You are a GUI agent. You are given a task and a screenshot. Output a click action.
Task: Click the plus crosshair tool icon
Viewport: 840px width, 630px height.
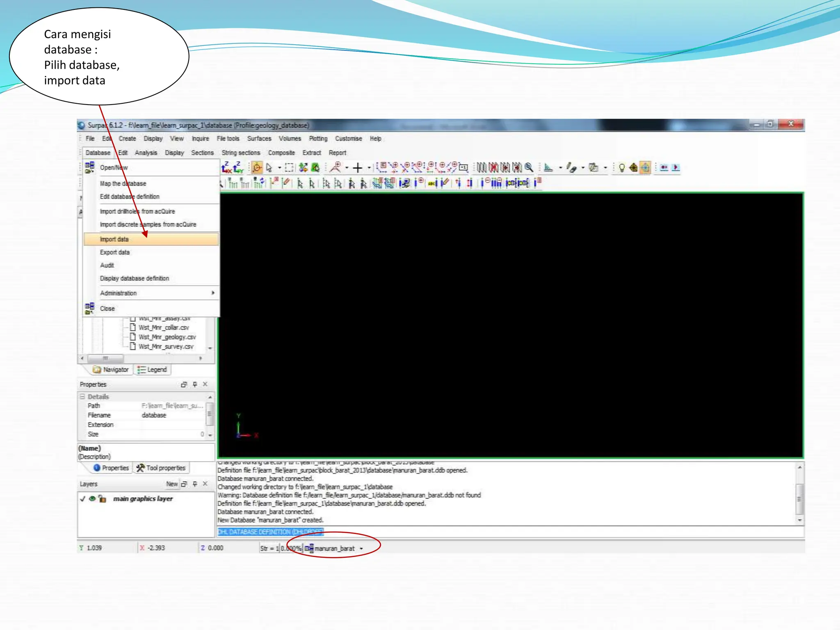pyautogui.click(x=358, y=168)
